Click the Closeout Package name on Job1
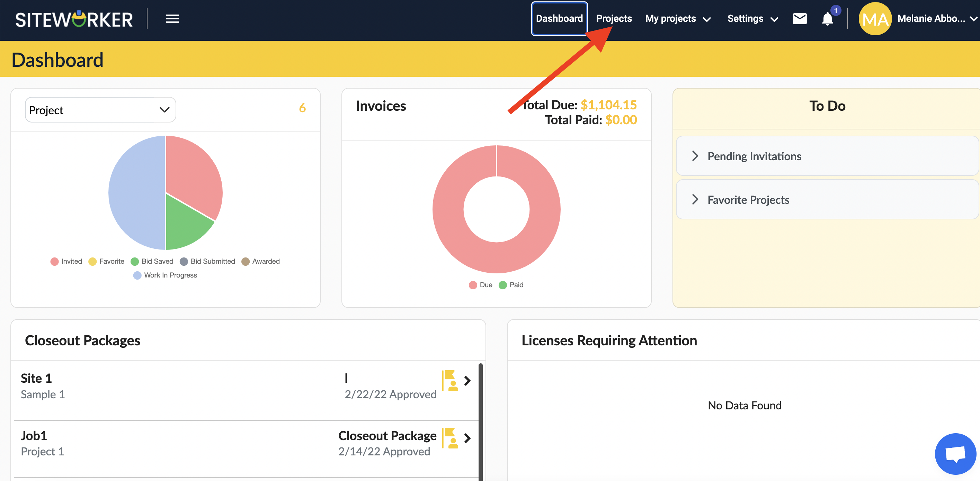Image resolution: width=980 pixels, height=481 pixels. [387, 435]
